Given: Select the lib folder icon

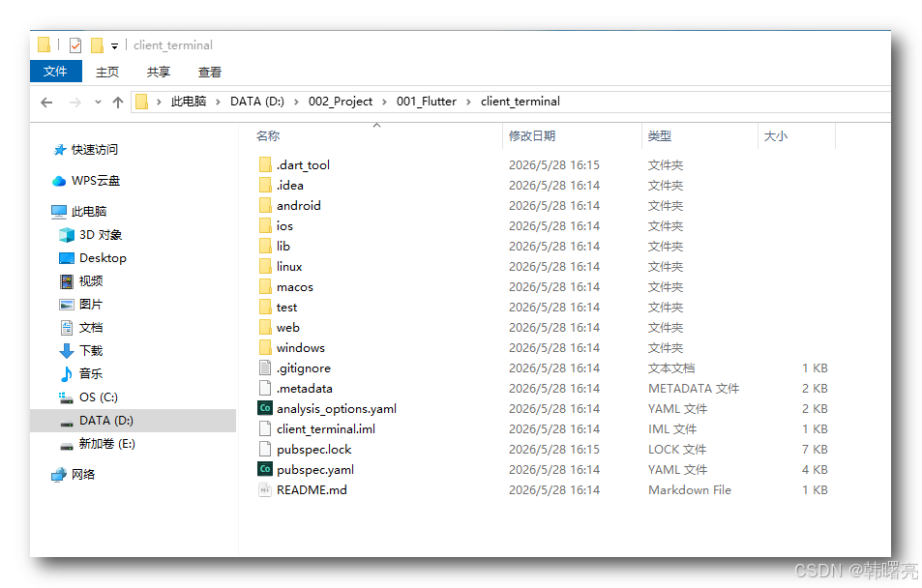Looking at the screenshot, I should tap(265, 246).
